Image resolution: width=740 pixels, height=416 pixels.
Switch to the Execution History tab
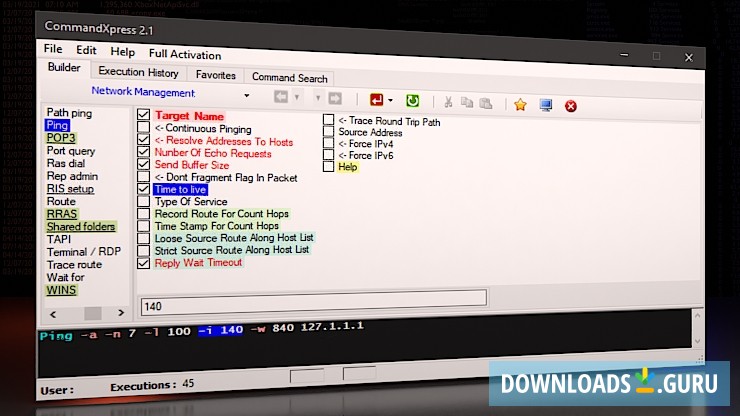pos(138,72)
